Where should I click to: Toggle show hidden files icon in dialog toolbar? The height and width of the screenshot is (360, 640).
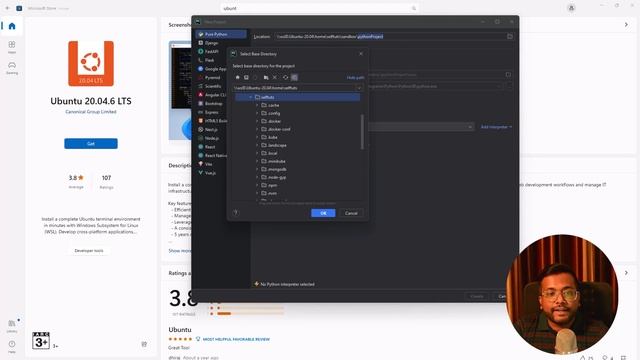coord(294,77)
